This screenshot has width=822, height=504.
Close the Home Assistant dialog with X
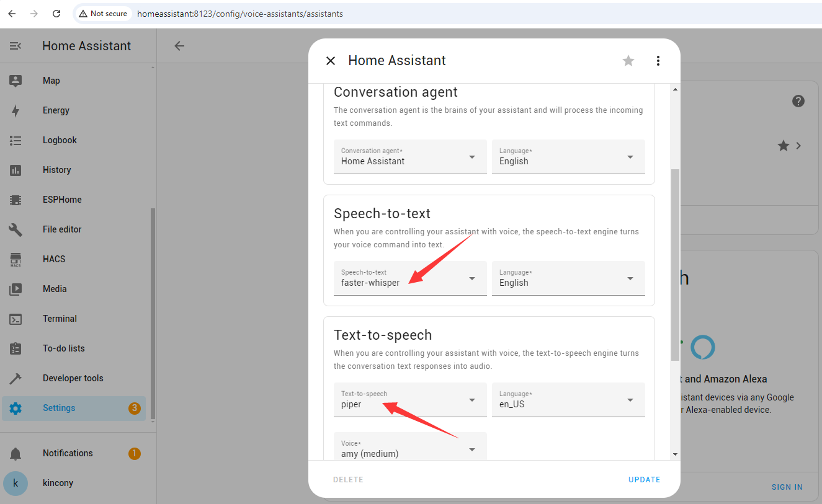pos(331,61)
